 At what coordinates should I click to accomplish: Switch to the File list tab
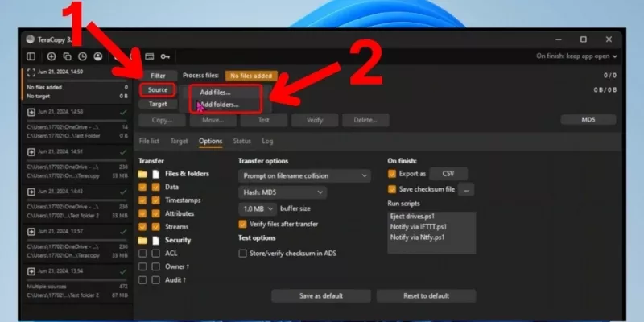tap(149, 142)
